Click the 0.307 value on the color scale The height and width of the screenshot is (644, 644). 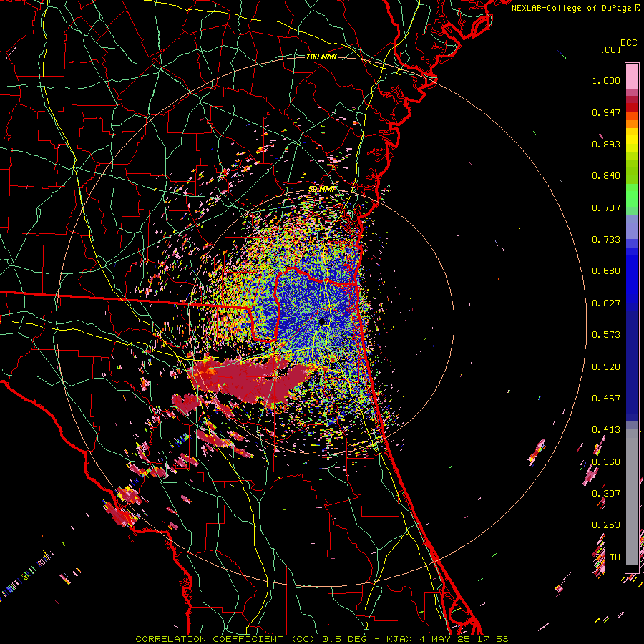pyautogui.click(x=606, y=494)
